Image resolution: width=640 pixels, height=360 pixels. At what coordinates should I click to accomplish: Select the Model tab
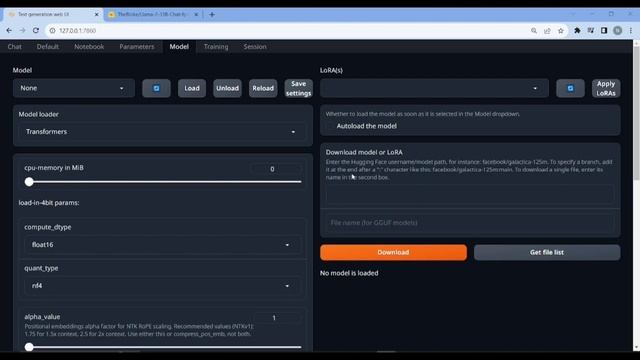coord(179,47)
